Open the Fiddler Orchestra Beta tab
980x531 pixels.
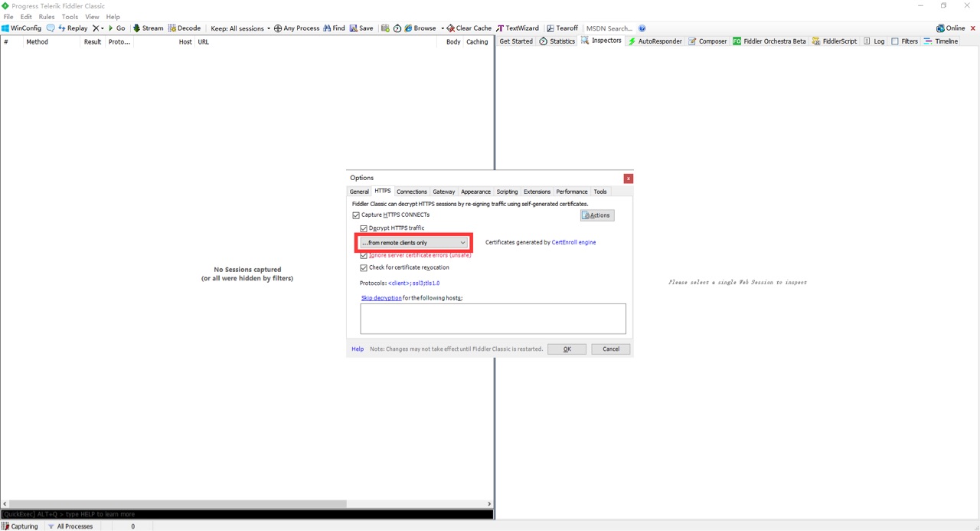[x=769, y=41]
